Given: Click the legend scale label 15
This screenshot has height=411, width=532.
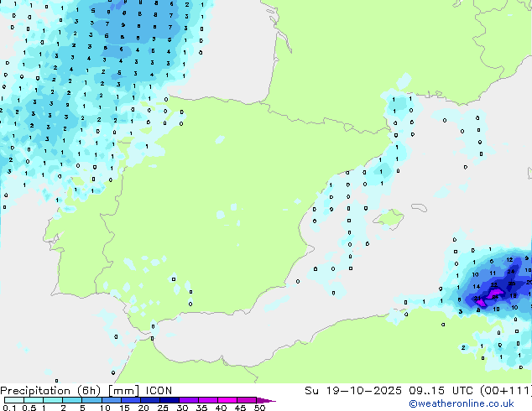Looking at the screenshot, I should (x=124, y=408).
